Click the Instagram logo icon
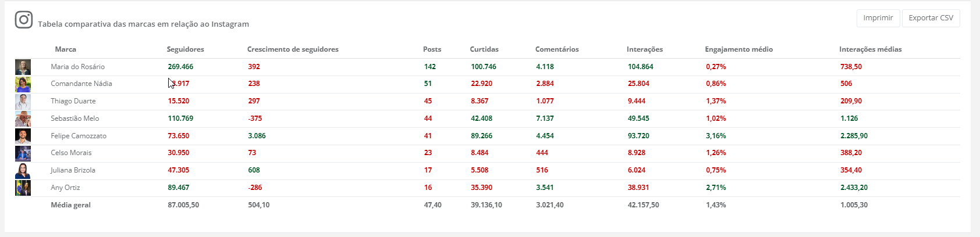980x237 pixels. 23,20
